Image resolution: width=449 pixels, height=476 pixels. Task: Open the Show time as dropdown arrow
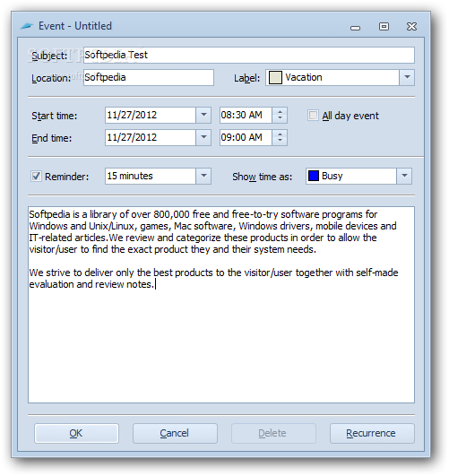404,176
